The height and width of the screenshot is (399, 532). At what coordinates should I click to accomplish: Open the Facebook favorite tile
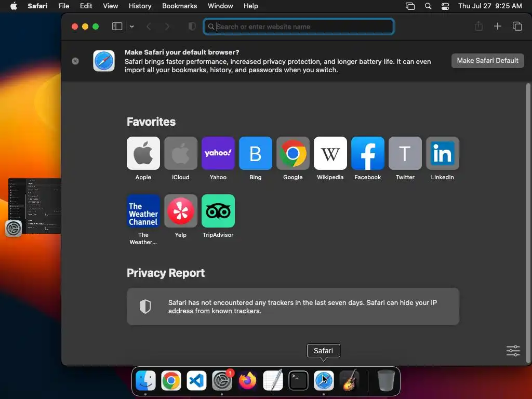point(367,153)
